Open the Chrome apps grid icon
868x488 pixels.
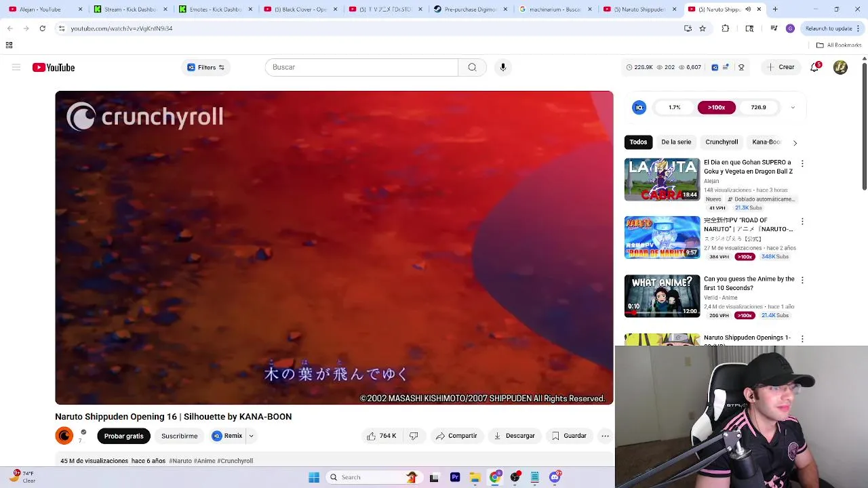click(9, 45)
